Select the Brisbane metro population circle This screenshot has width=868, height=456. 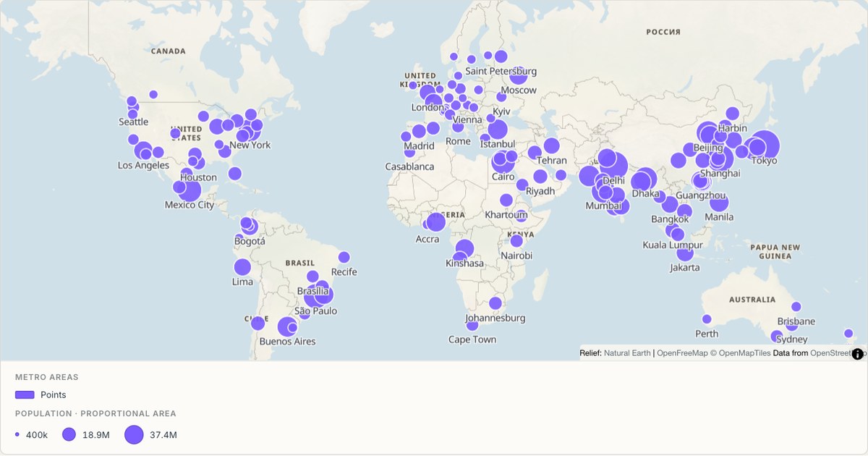pyautogui.click(x=796, y=307)
